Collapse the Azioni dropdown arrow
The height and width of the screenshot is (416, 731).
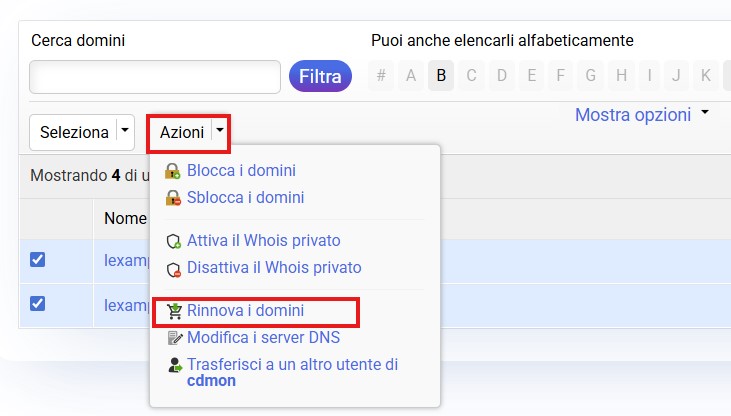pos(220,131)
